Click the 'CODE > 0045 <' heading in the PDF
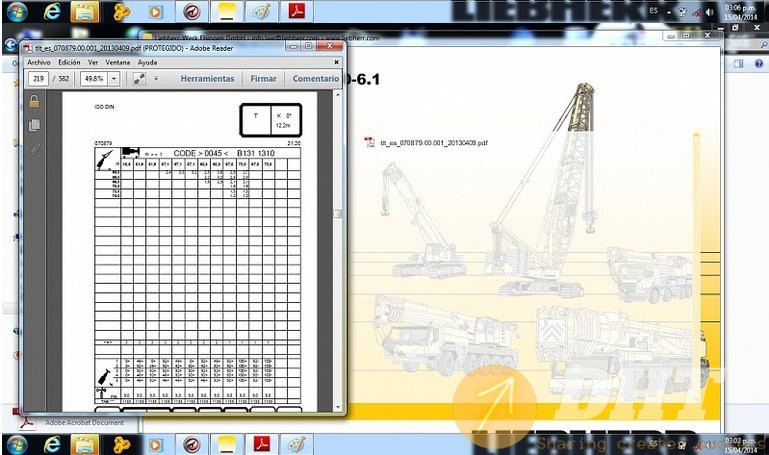The image size is (769, 455). [201, 153]
